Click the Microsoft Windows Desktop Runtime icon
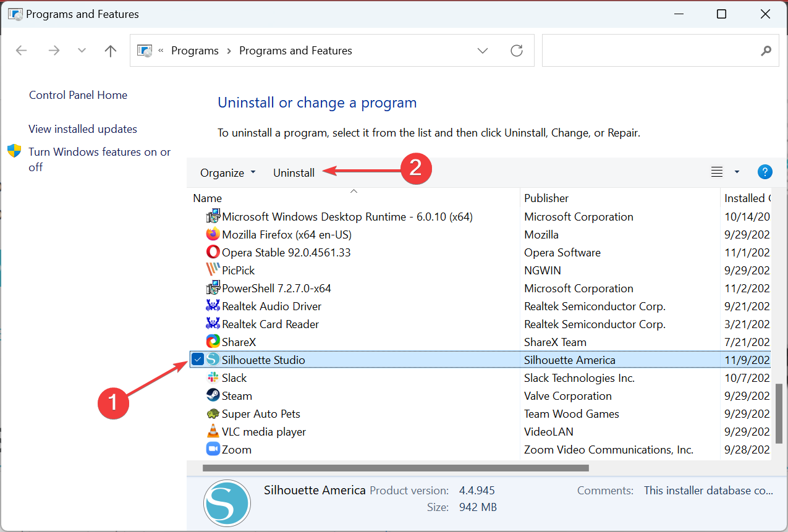The height and width of the screenshot is (532, 788). pos(213,216)
